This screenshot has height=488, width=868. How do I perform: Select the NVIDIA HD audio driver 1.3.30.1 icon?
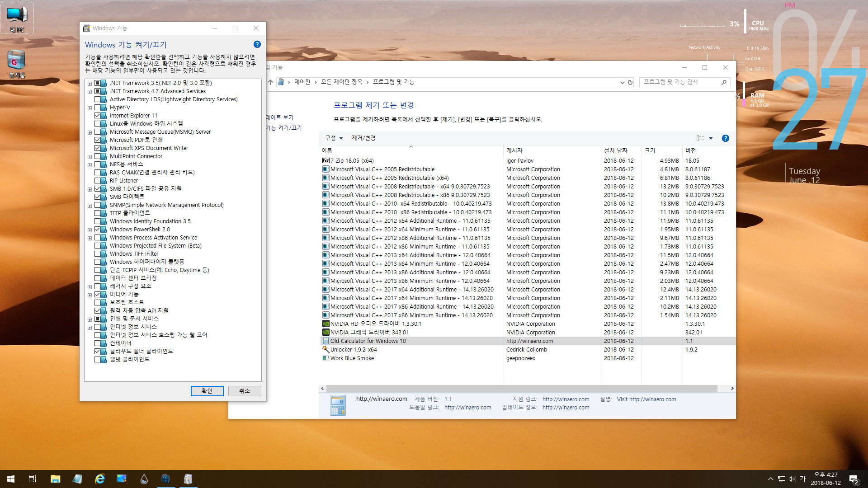point(325,324)
